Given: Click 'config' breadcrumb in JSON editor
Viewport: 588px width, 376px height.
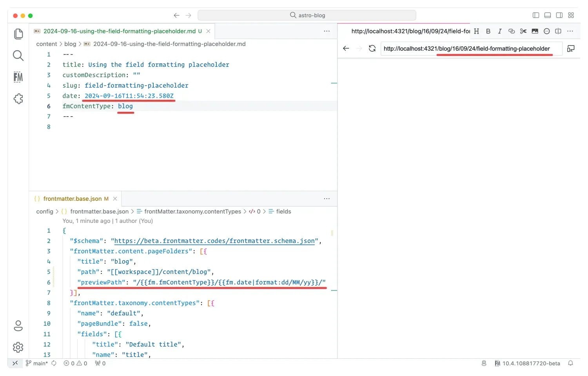Looking at the screenshot, I should (45, 212).
